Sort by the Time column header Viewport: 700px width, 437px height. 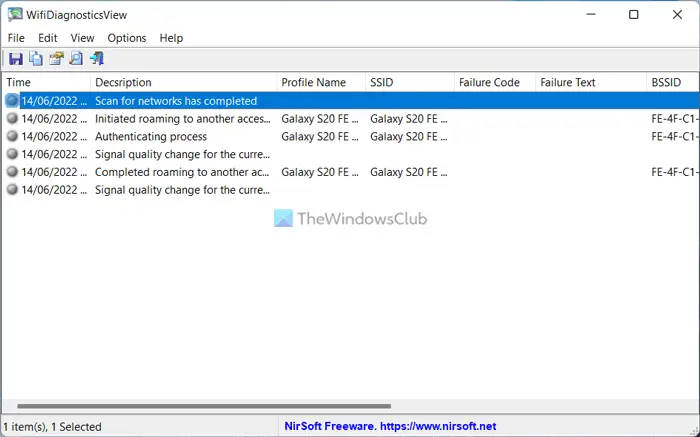[46, 83]
